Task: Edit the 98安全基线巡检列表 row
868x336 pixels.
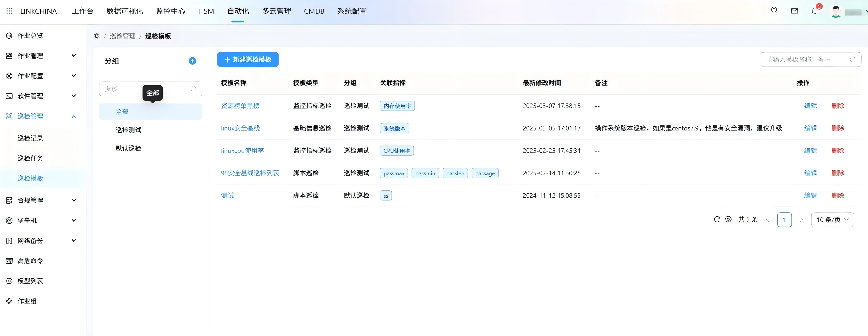Action: [810, 173]
